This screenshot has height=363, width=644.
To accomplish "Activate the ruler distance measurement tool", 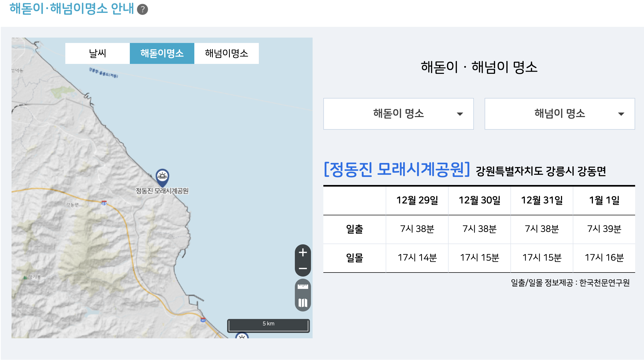I will tap(303, 287).
